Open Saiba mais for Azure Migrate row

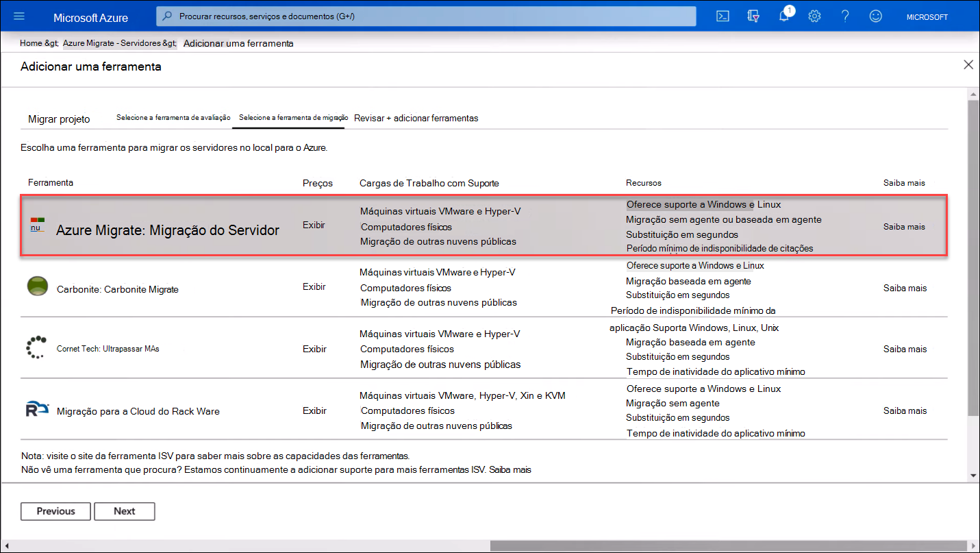[904, 227]
